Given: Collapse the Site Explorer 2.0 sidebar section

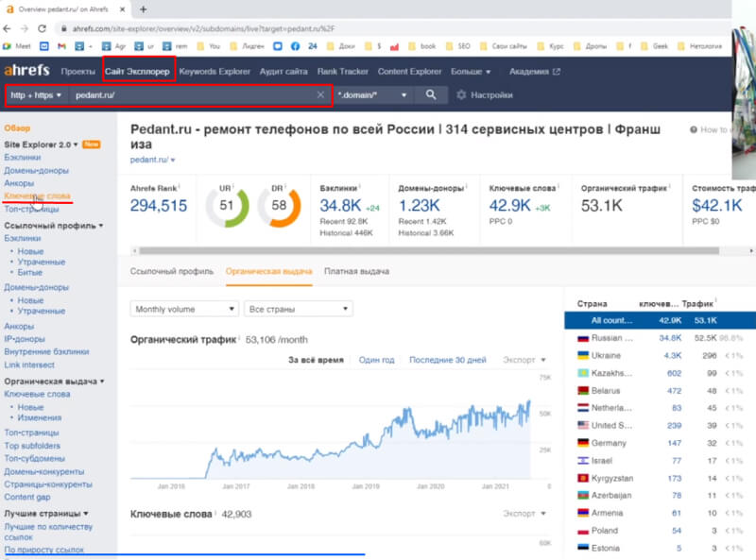Looking at the screenshot, I should point(41,144).
